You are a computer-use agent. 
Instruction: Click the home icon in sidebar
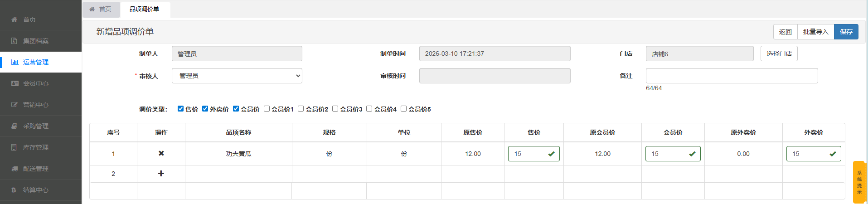coord(14,19)
